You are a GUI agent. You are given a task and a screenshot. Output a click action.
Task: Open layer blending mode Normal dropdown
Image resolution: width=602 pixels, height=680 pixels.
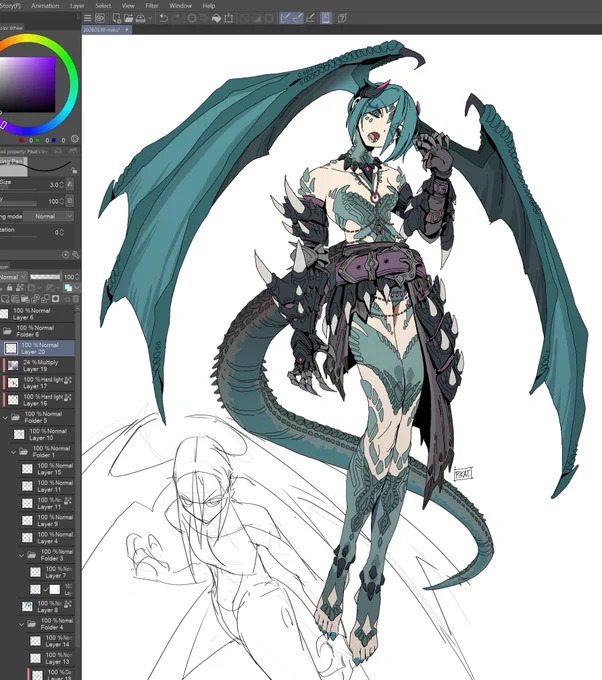(x=13, y=277)
